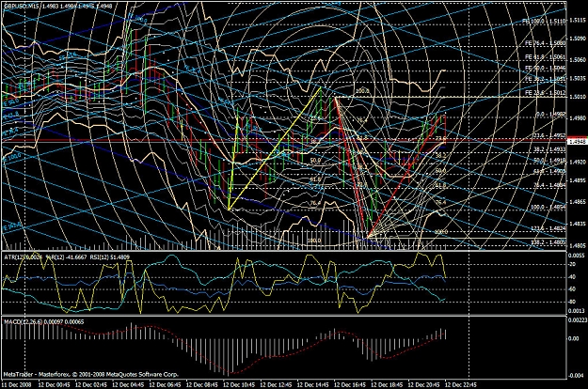Viewport: 588px width, 389px height.
Task: Click the 1.4920 price scale value
Action: click(578, 163)
